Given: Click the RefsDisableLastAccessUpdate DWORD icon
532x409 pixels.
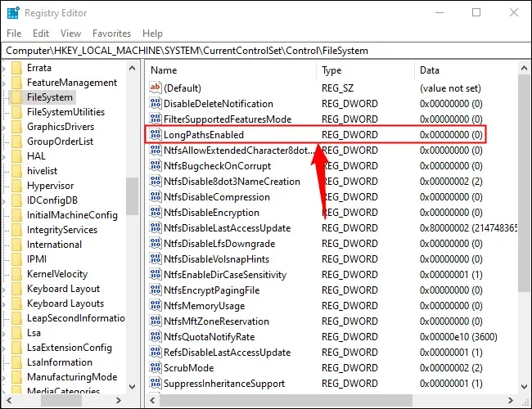Looking at the screenshot, I should pos(155,353).
